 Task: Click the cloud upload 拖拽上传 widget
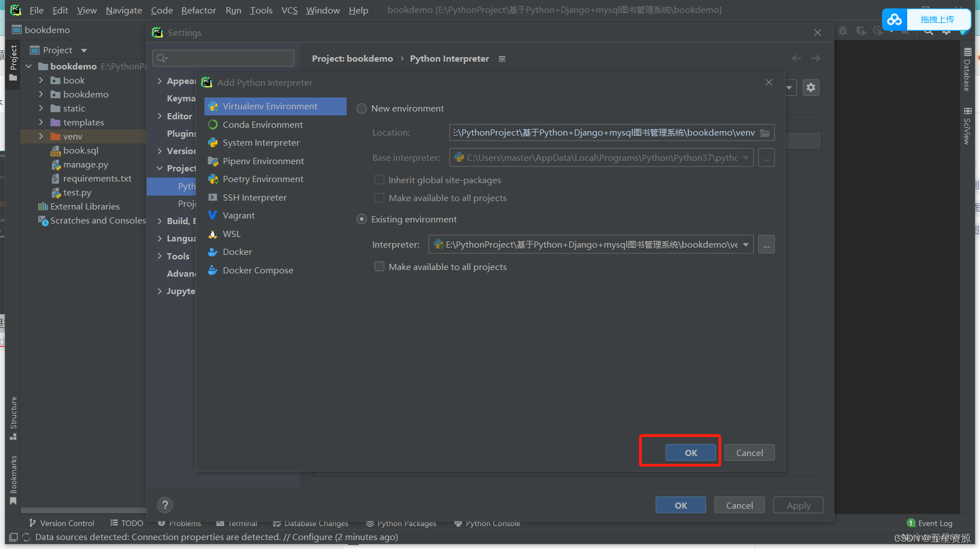(x=927, y=20)
